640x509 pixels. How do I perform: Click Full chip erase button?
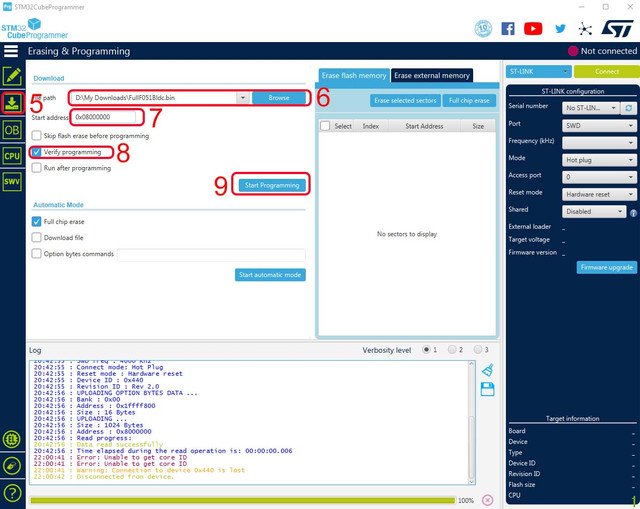pos(469,100)
